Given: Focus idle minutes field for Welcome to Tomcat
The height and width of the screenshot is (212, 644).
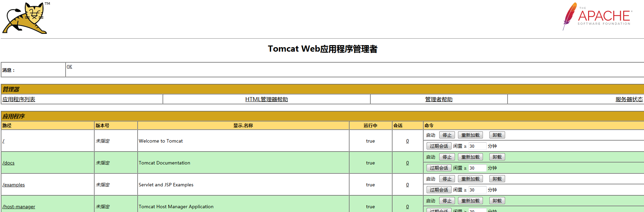Looking at the screenshot, I should (477, 146).
